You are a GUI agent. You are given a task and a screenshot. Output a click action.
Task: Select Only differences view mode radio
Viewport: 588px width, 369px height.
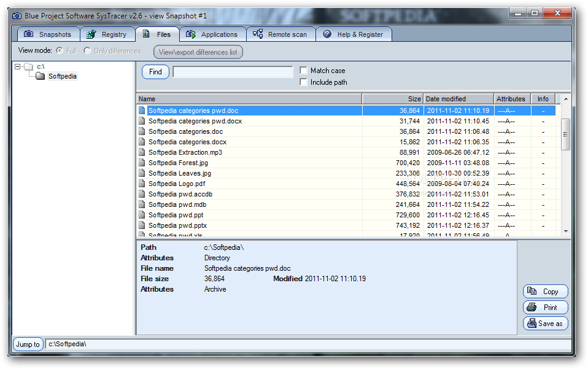tap(87, 50)
